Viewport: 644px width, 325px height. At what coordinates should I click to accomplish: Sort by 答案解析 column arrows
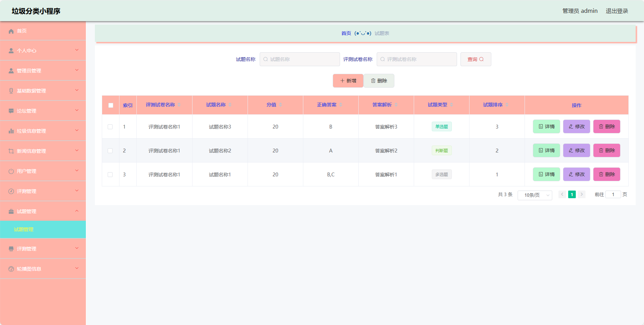click(396, 105)
